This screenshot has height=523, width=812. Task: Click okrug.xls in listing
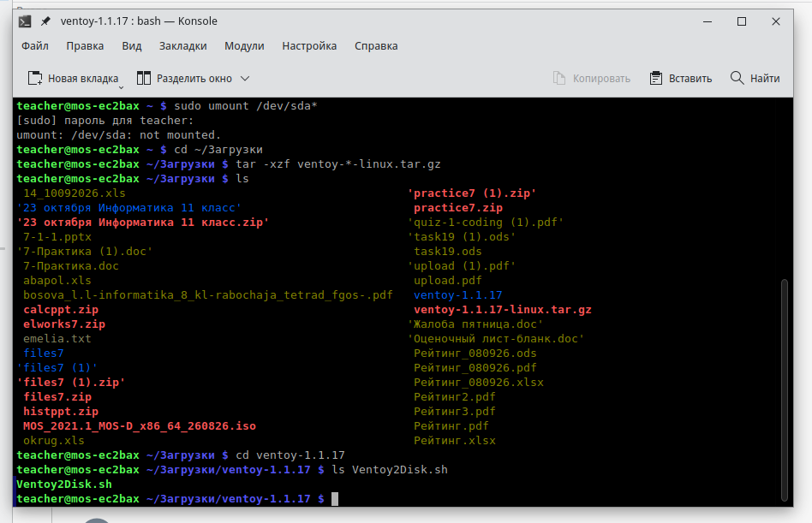pyautogui.click(x=54, y=441)
